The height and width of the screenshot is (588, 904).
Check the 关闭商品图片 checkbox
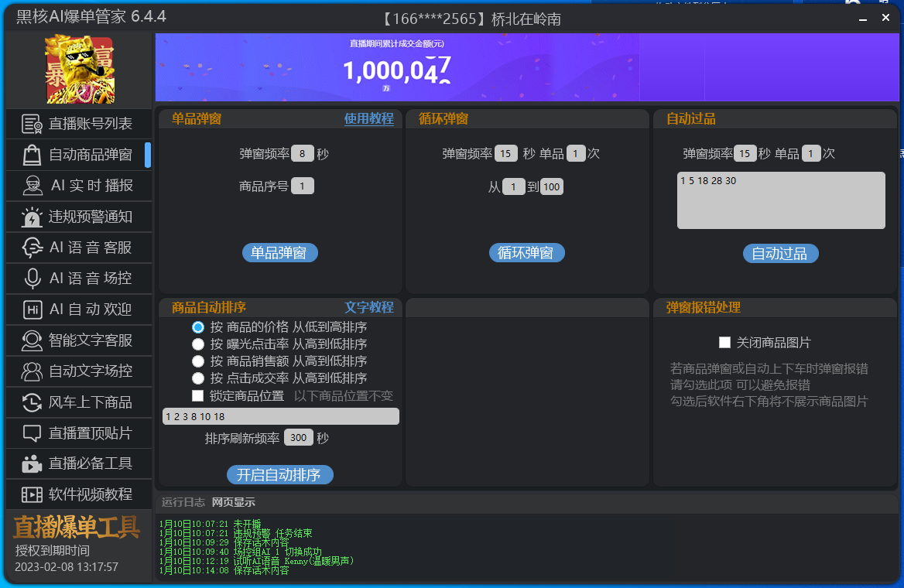click(x=724, y=343)
